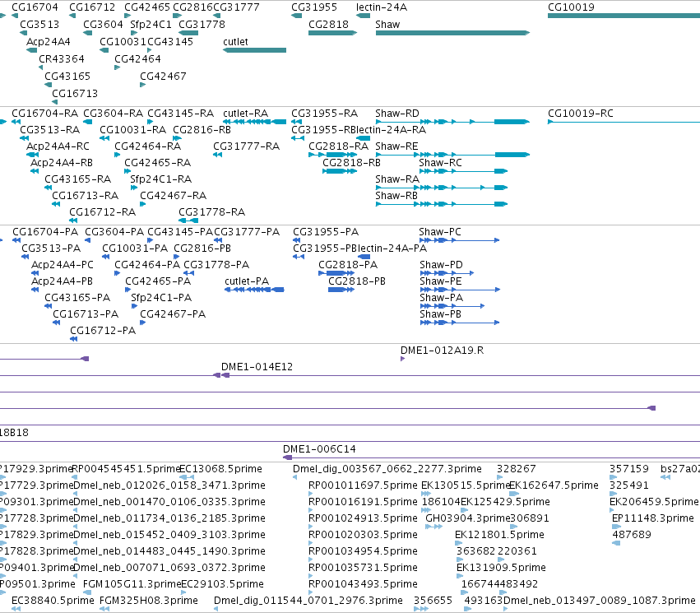Click the Shaw gene bar

(452, 33)
